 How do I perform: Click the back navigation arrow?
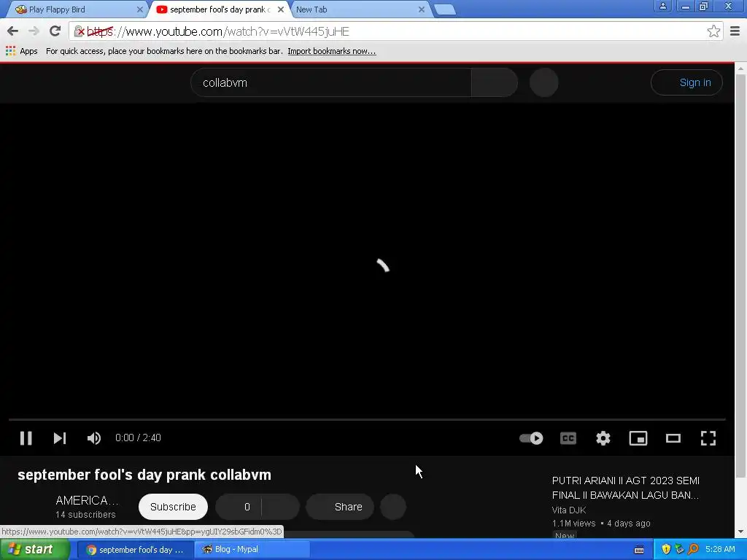click(x=13, y=31)
